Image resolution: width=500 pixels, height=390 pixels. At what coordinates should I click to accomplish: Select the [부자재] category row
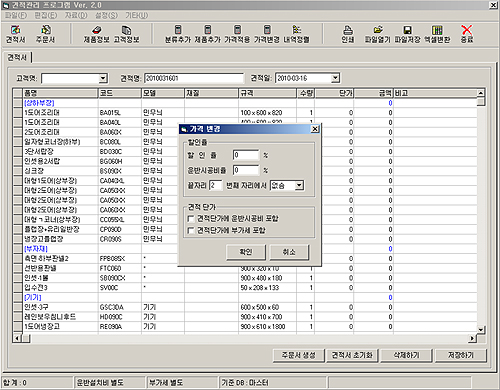coord(245,249)
